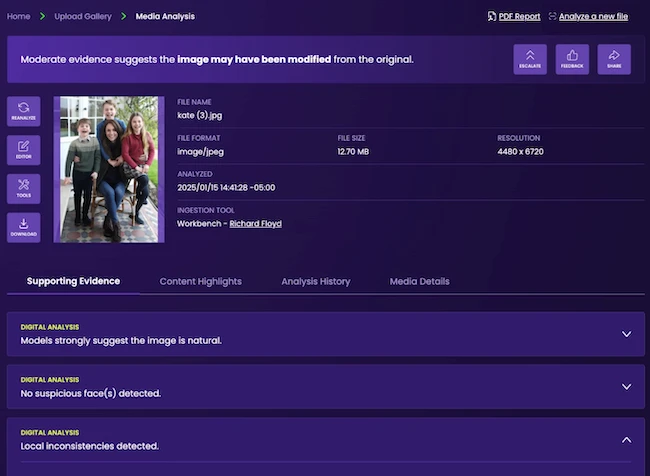Navigate to Upload Gallery breadcrumb
The image size is (650, 476).
coord(83,17)
